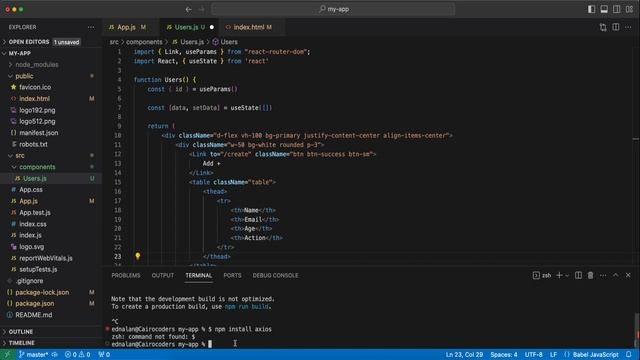This screenshot has height=360, width=640.
Task: Click the search bar showing my-app
Action: coord(333,9)
